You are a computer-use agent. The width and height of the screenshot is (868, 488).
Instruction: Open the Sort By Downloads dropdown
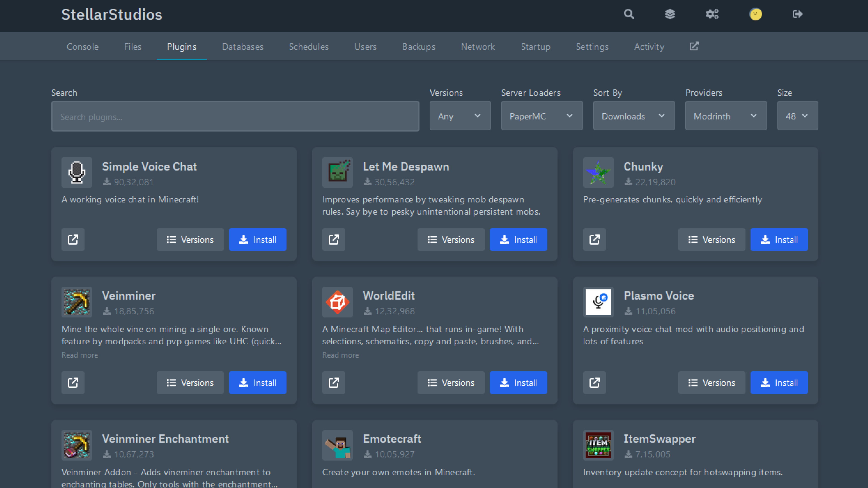(x=633, y=116)
